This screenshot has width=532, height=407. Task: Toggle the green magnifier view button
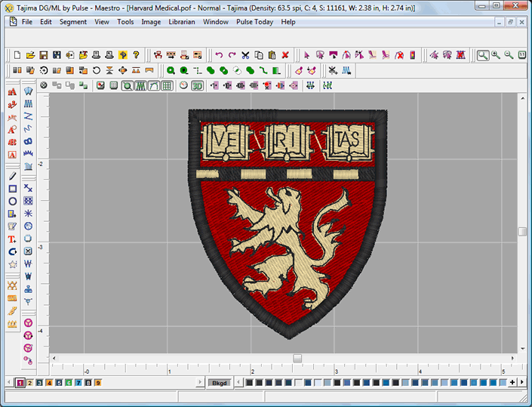click(x=128, y=85)
